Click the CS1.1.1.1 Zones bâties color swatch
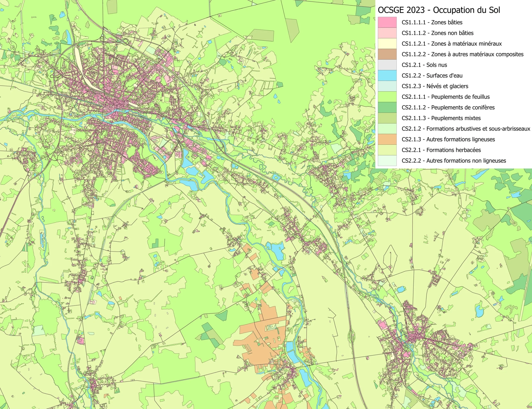 [387, 22]
